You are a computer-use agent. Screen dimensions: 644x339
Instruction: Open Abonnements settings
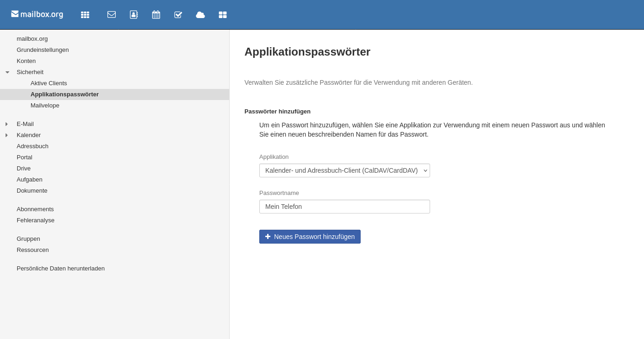coord(35,209)
